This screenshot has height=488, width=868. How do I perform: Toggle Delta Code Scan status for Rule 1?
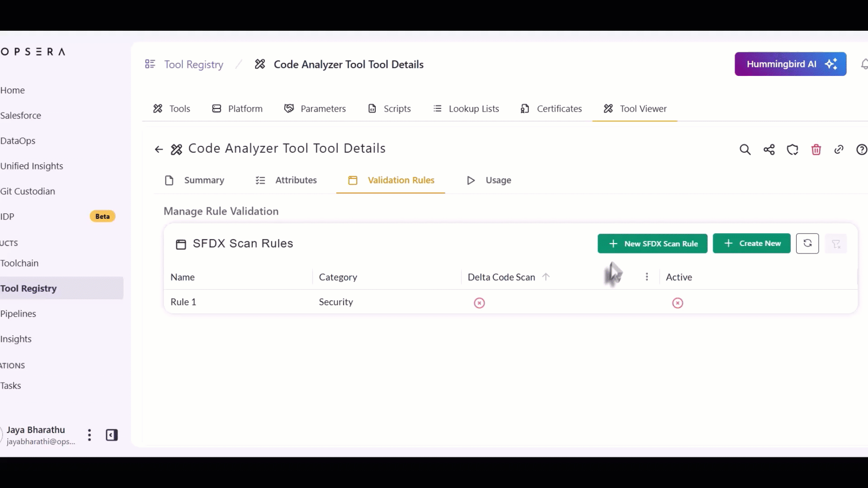point(479,303)
